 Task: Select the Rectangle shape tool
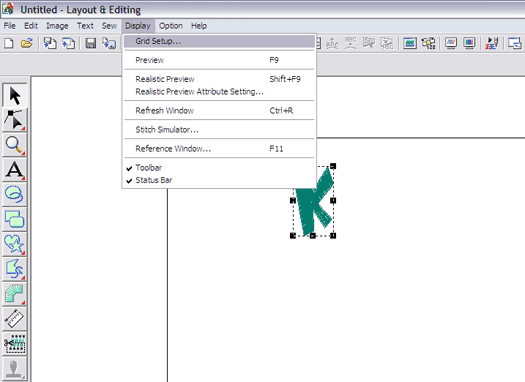[14, 219]
